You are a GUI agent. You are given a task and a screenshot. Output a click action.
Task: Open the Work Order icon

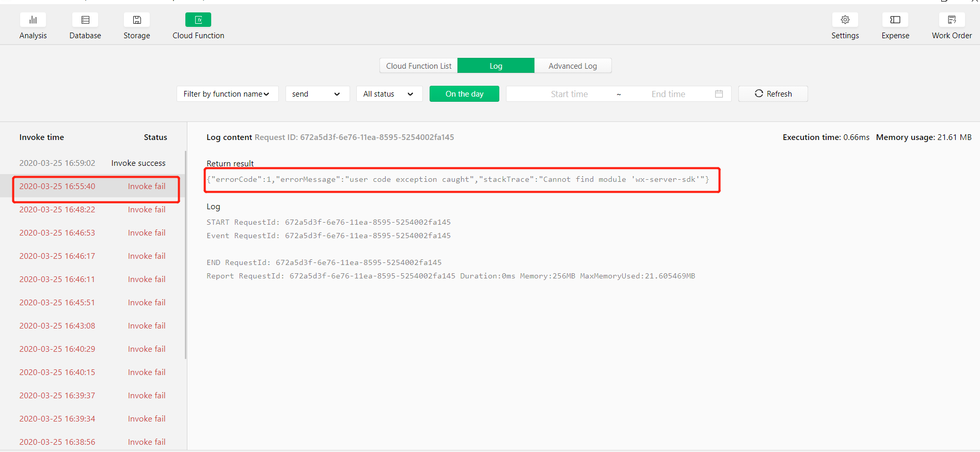point(952,20)
